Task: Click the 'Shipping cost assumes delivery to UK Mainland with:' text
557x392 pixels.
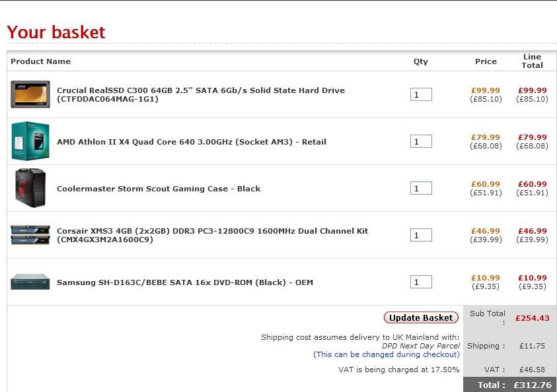Action: [x=360, y=337]
